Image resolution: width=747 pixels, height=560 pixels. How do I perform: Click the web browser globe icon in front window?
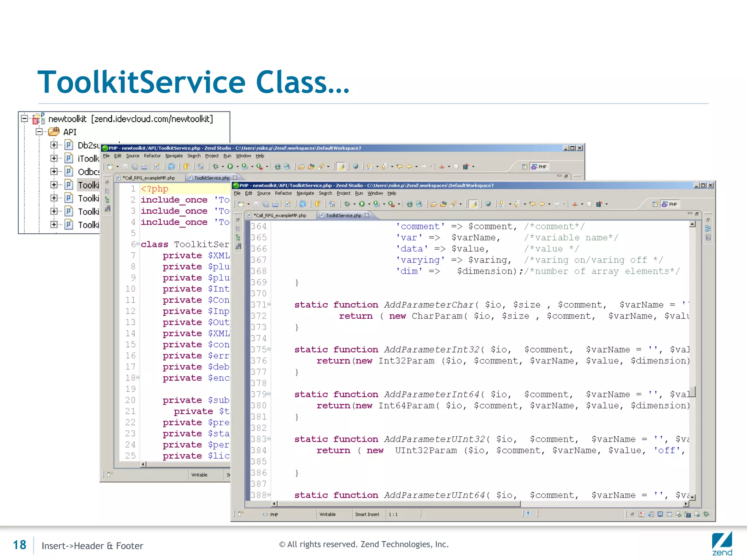(488, 204)
